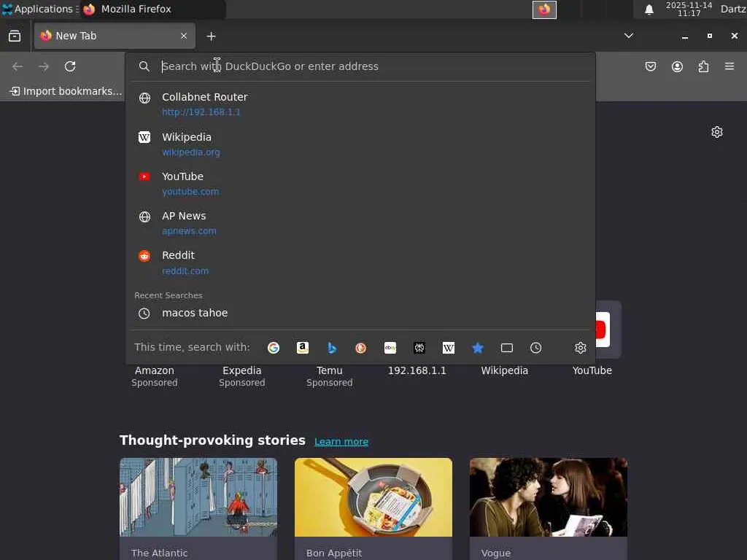Search this time with DuckDuckGo
The image size is (747, 560).
click(360, 348)
